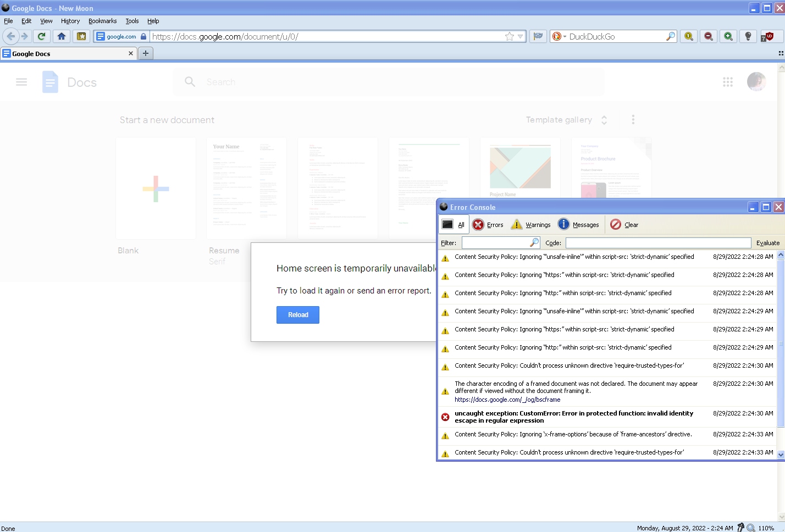The width and height of the screenshot is (785, 532).
Task: Open the Tools menu
Action: [132, 21]
